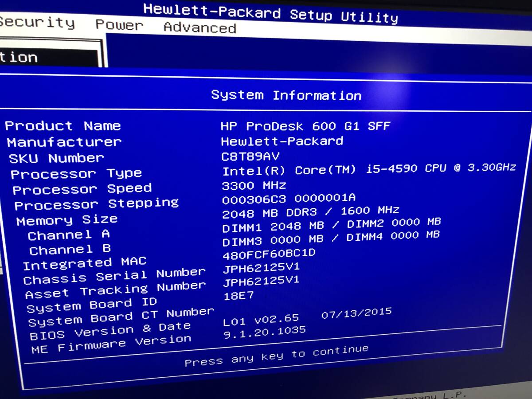This screenshot has height=399, width=532.
Task: Open the Power menu
Action: pos(120,24)
